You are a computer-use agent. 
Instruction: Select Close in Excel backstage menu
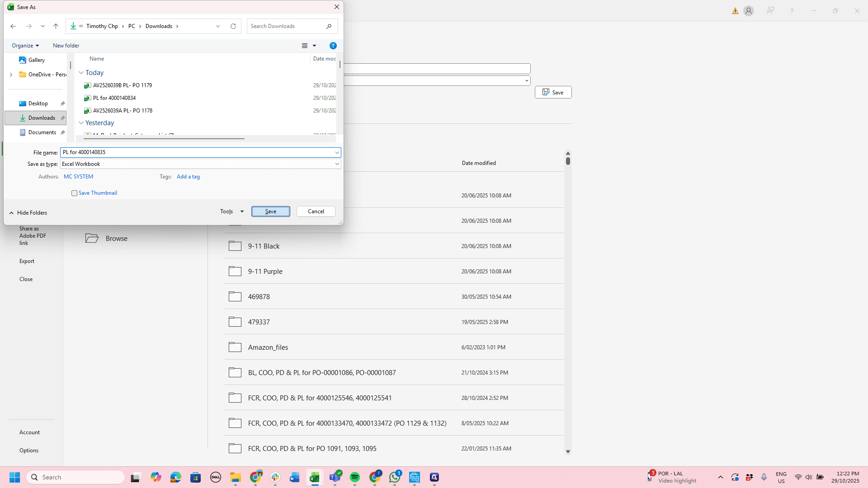click(x=26, y=279)
